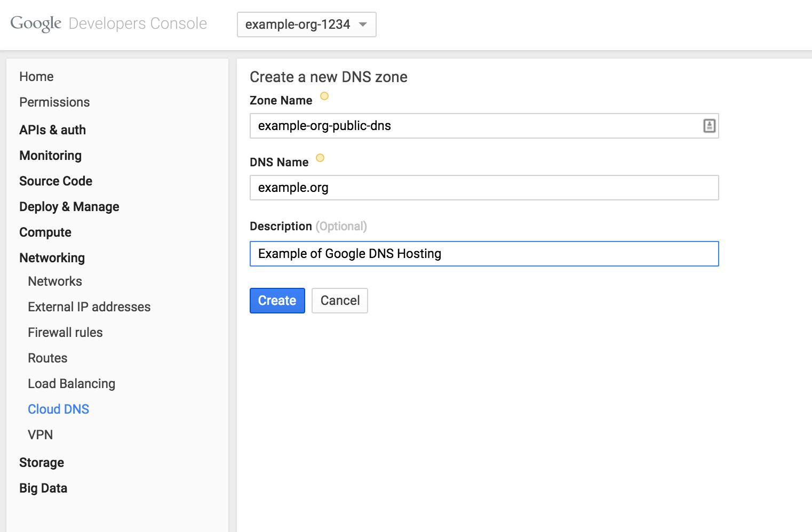Open the VPN page
The image size is (812, 532).
(40, 434)
